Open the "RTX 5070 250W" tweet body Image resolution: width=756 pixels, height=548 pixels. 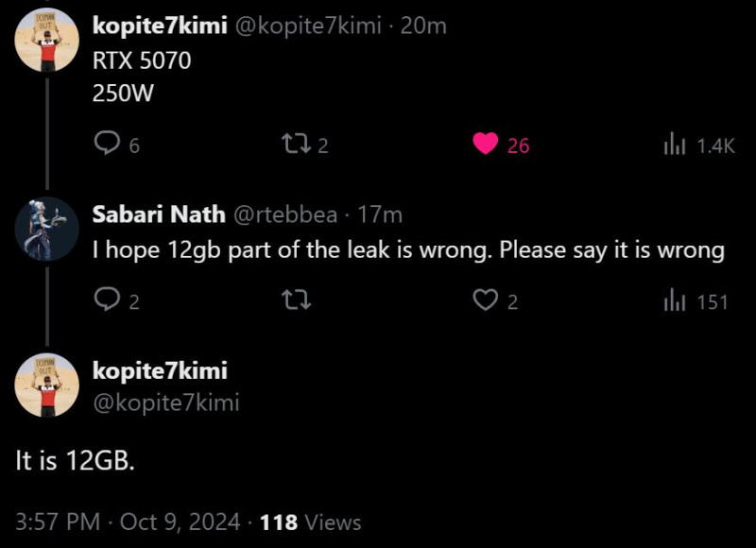(x=142, y=77)
